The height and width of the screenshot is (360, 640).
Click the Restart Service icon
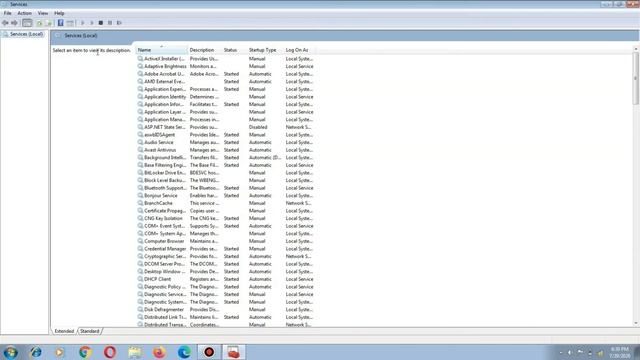click(119, 23)
